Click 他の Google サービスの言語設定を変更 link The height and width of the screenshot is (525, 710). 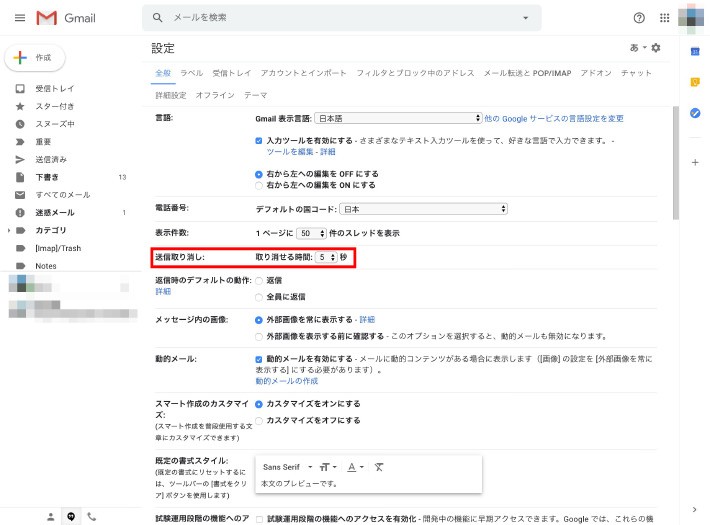click(x=554, y=119)
